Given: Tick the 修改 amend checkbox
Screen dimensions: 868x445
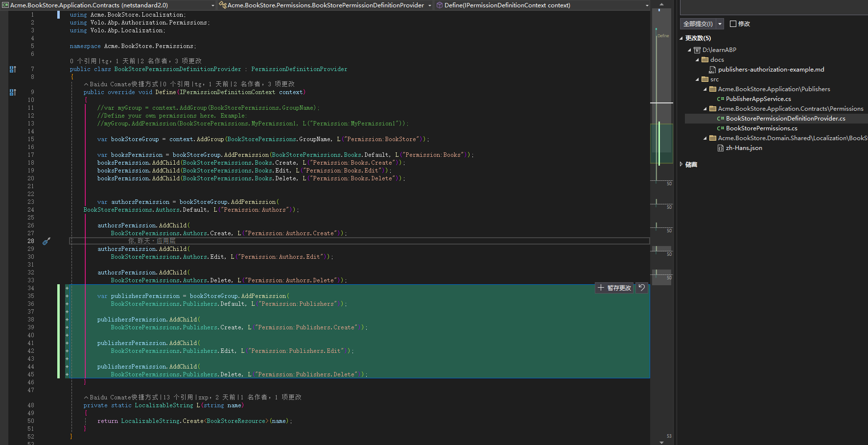Looking at the screenshot, I should [733, 24].
